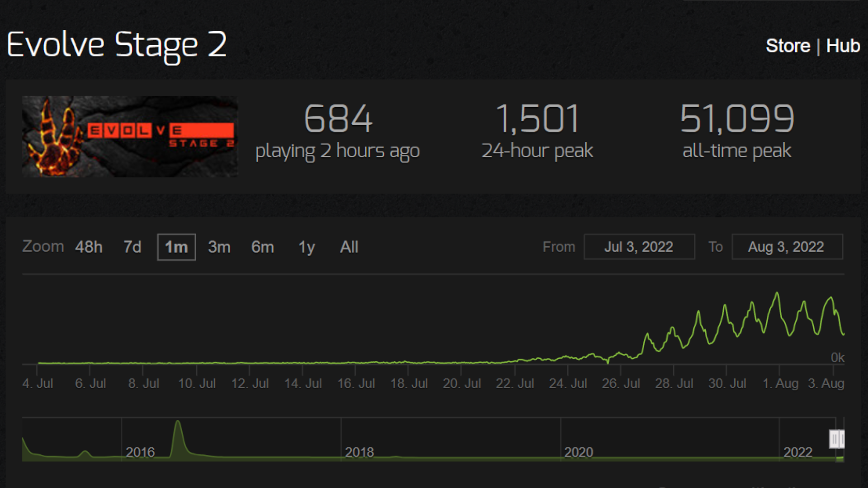
Task: Open Store page for Evolve Stage 2
Action: (x=782, y=45)
